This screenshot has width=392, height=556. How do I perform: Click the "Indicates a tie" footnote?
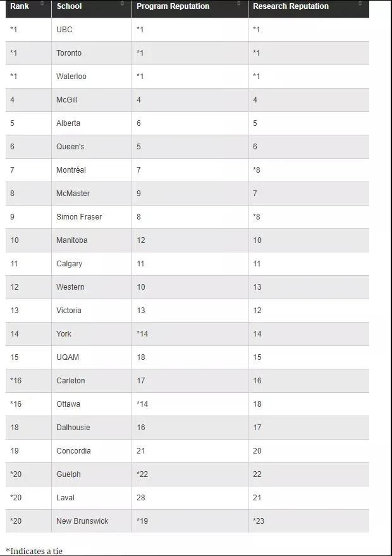(x=34, y=551)
